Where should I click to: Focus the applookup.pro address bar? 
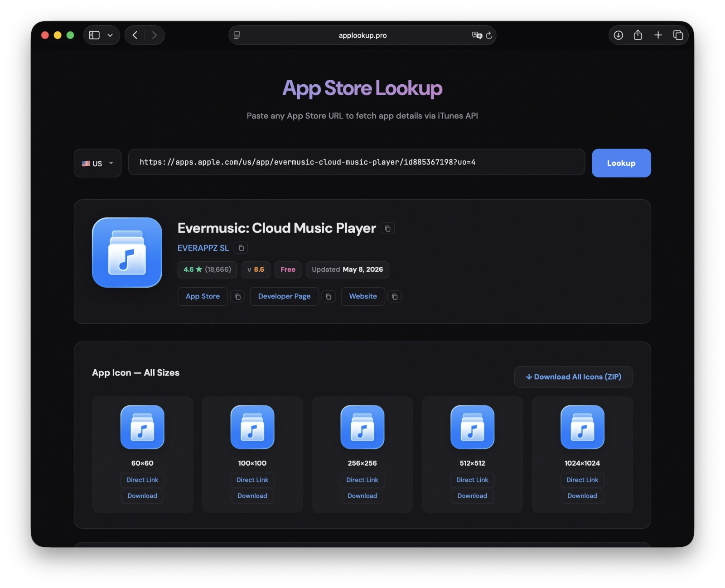point(362,35)
